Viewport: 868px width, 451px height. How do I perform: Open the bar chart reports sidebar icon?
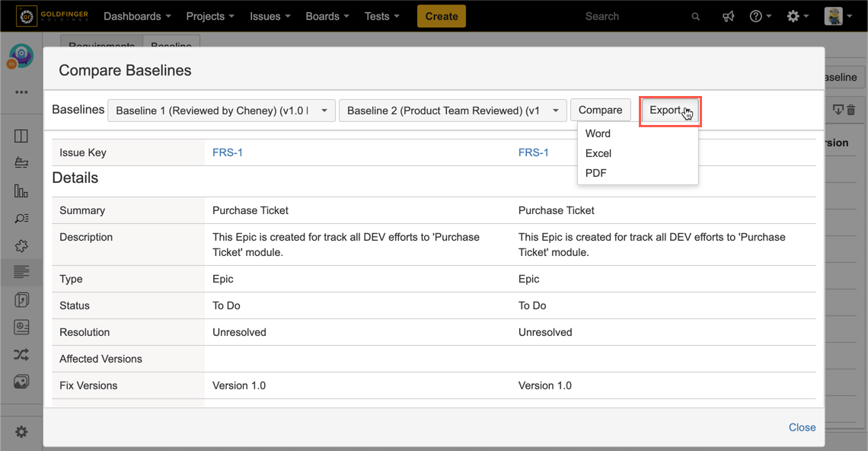click(21, 190)
